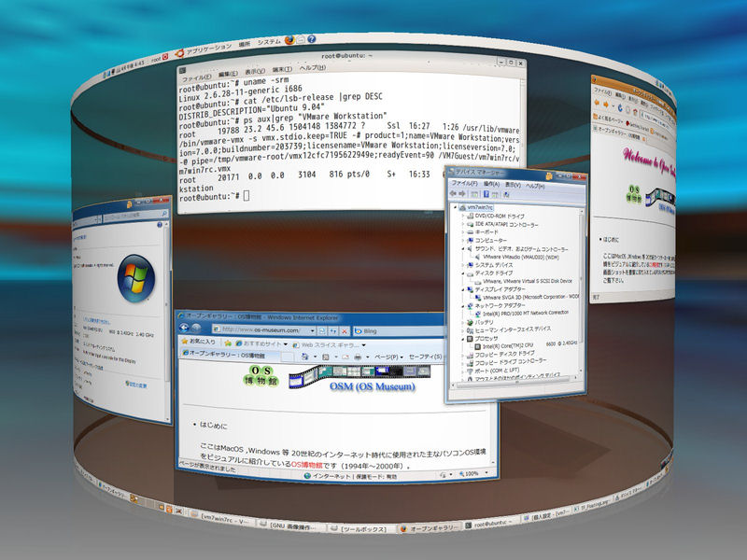The width and height of the screenshot is (747, 560).
Task: Expand the DVD/CD-ROM ドライブ node
Action: click(463, 216)
